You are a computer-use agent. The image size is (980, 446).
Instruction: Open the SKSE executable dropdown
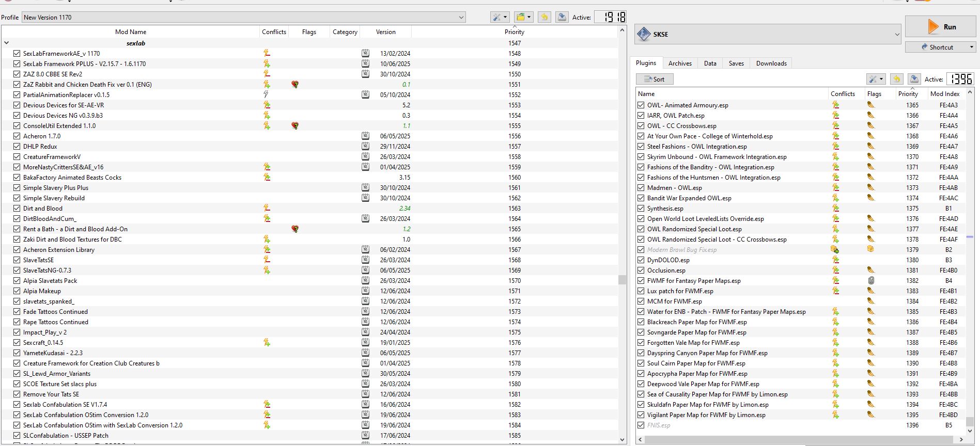(768, 34)
